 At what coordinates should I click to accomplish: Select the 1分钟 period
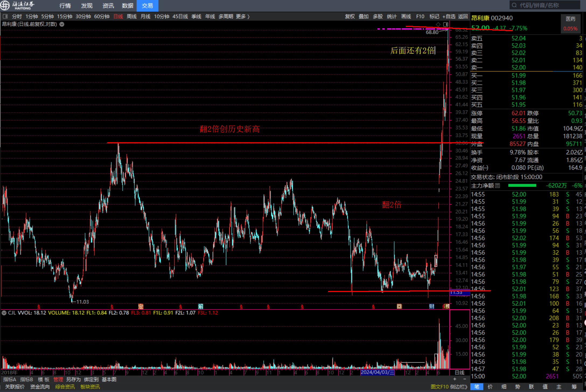coord(32,16)
